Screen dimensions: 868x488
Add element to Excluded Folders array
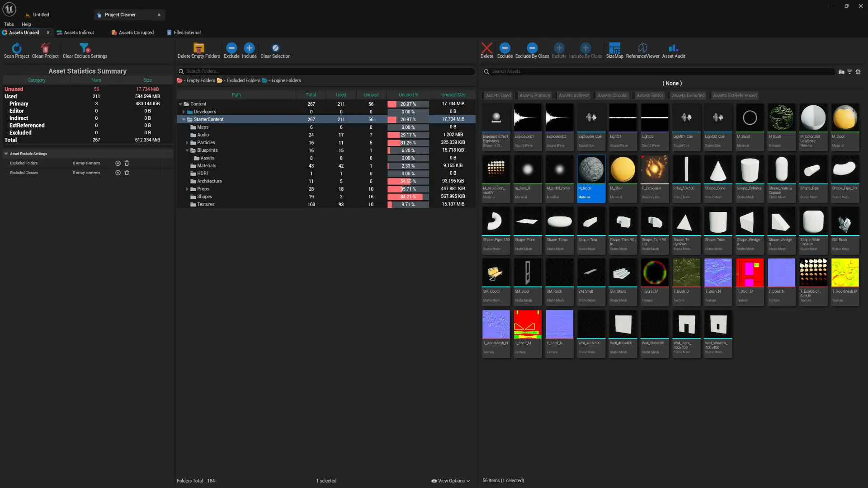click(x=118, y=164)
